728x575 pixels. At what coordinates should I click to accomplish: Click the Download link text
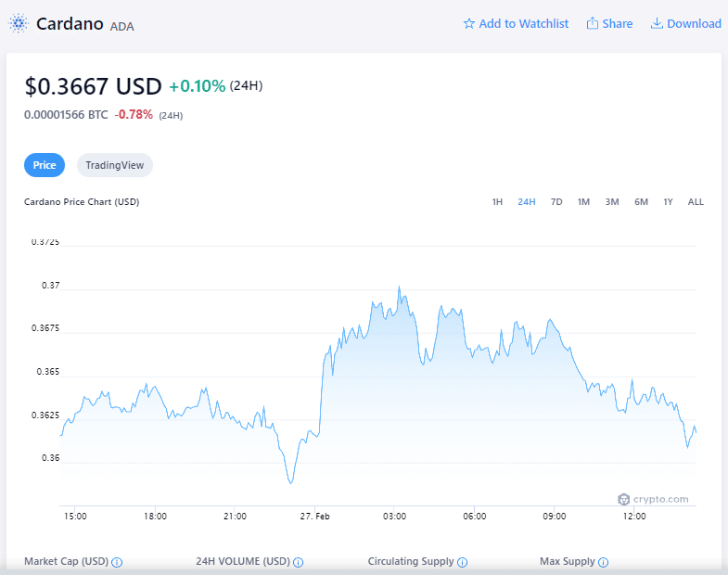click(x=694, y=24)
